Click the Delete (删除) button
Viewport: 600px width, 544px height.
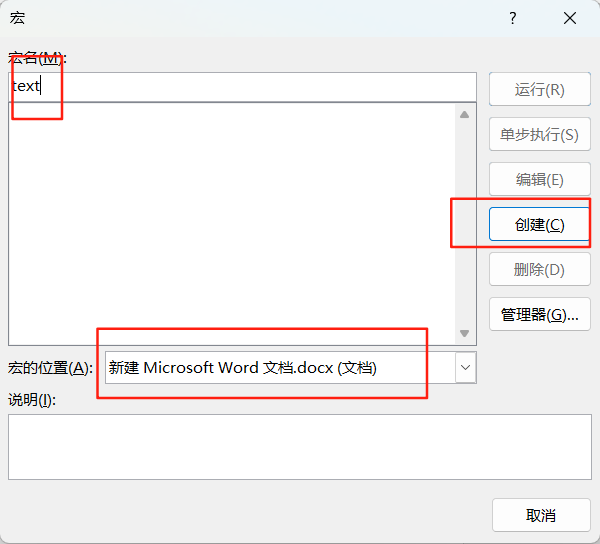540,269
